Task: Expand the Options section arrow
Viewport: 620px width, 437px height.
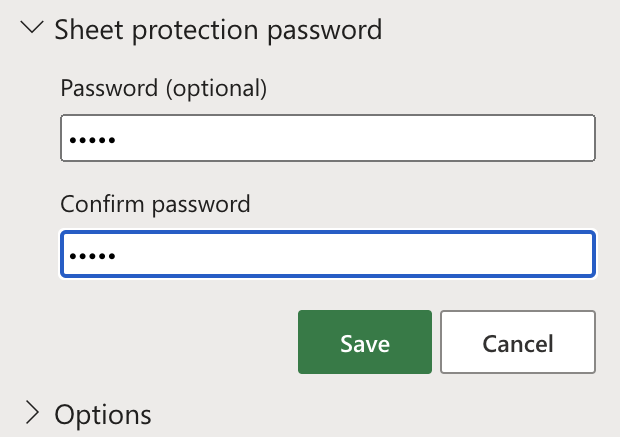Action: 32,412
